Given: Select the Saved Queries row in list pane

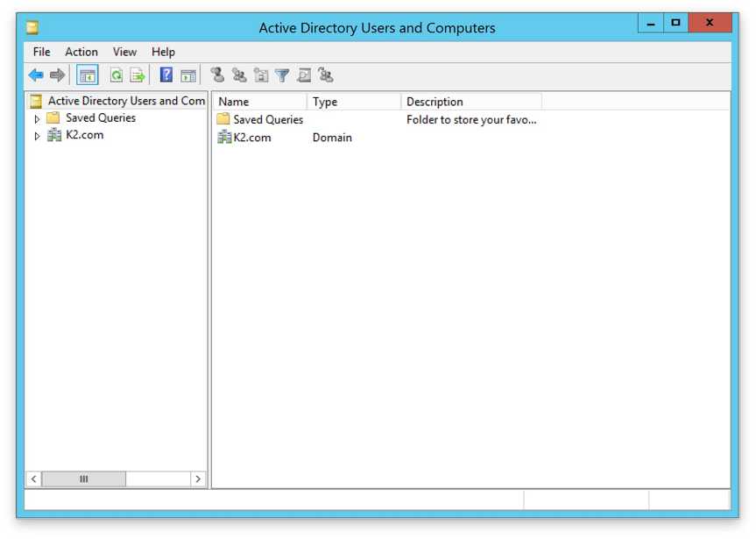Looking at the screenshot, I should tap(377, 119).
